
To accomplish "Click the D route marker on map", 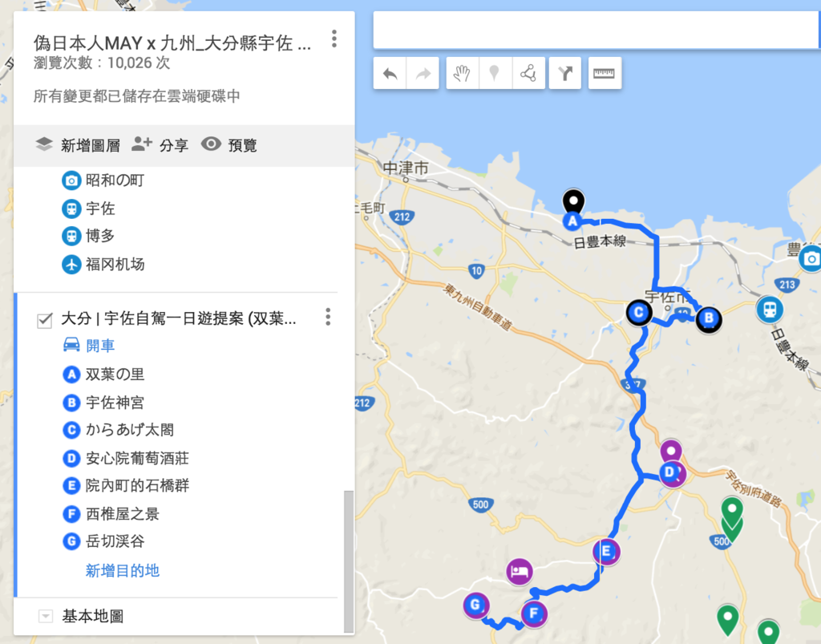I will 669,472.
